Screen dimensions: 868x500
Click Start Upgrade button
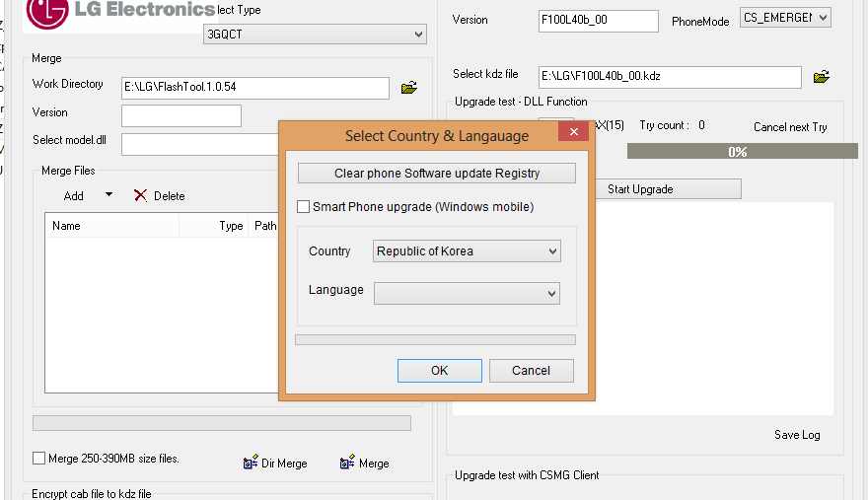coord(668,189)
